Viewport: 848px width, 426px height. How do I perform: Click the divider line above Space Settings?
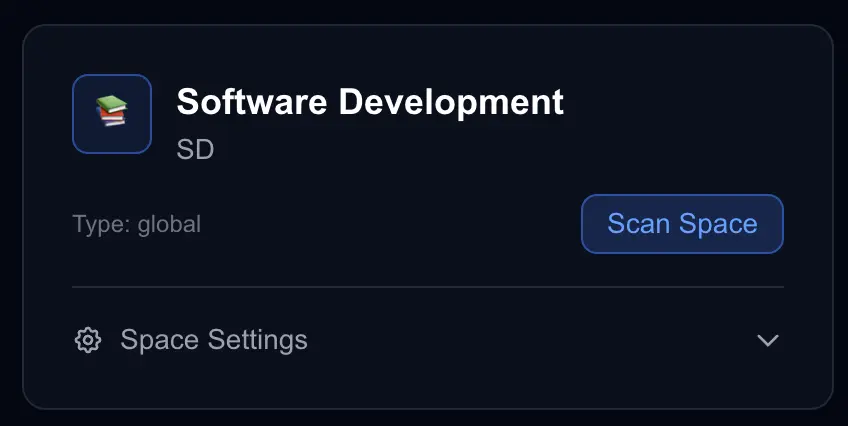[x=427, y=287]
